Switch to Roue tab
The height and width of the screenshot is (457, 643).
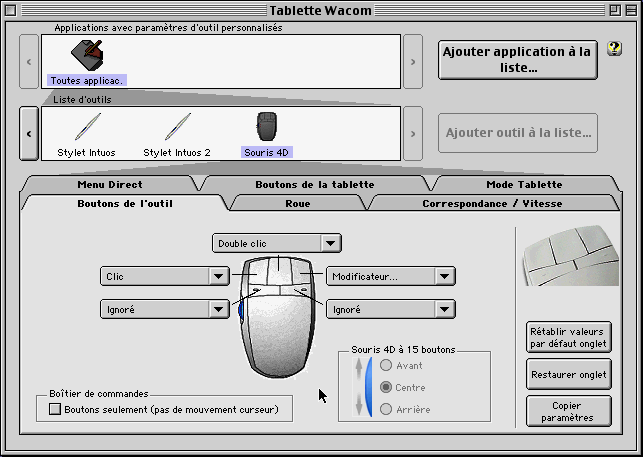coord(298,203)
